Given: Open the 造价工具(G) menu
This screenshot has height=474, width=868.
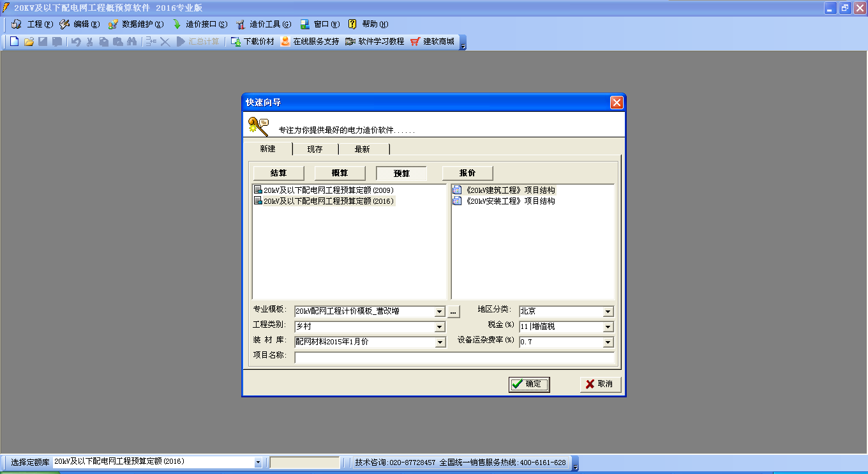Looking at the screenshot, I should [264, 24].
